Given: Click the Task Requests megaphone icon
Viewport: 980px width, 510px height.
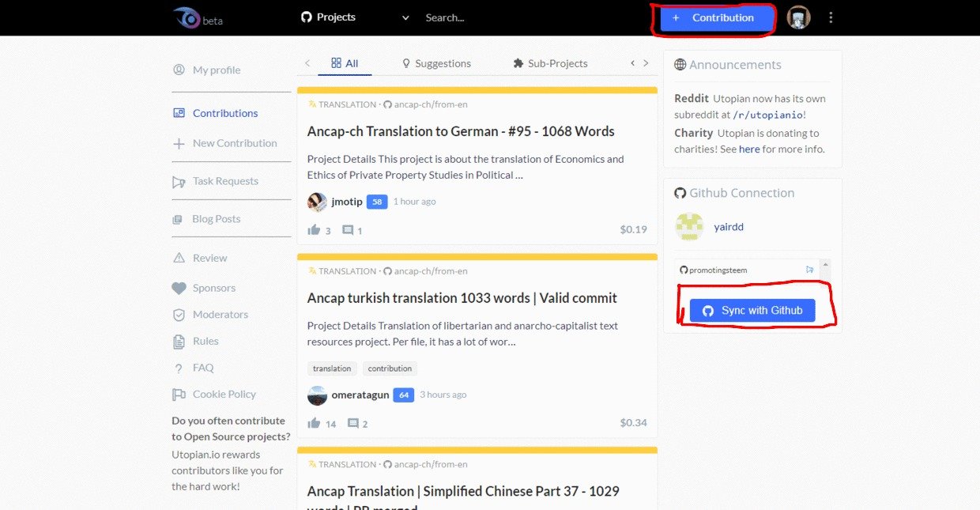Looking at the screenshot, I should (179, 182).
